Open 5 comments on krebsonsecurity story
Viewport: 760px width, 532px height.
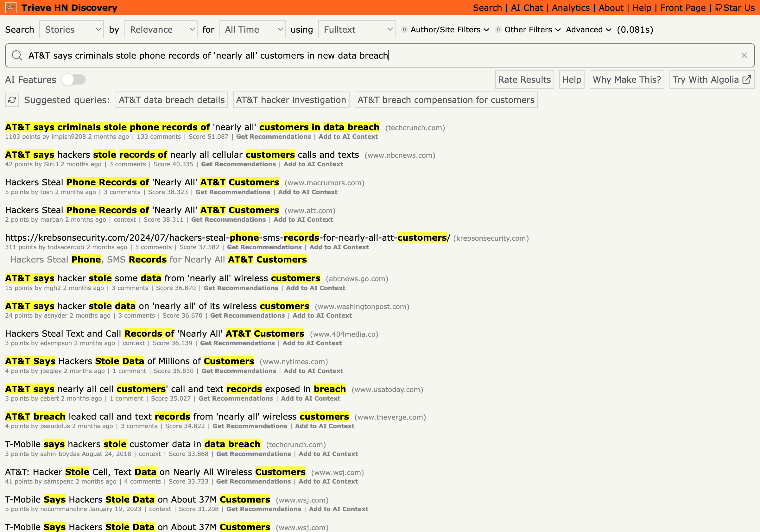tap(153, 247)
